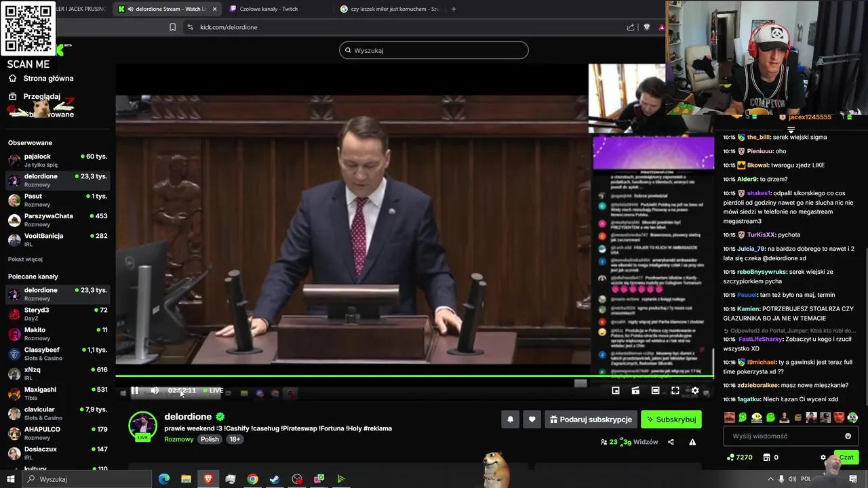Share page from address bar icon
This screenshot has height=488, width=868.
point(631,27)
